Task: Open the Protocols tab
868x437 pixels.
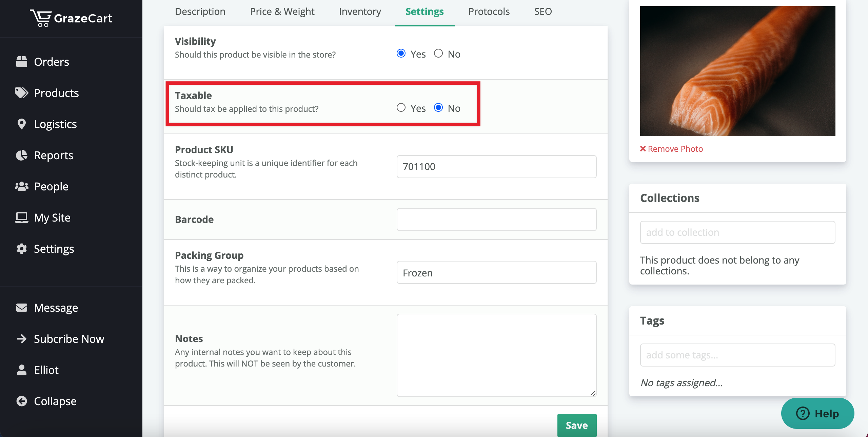Action: (489, 11)
